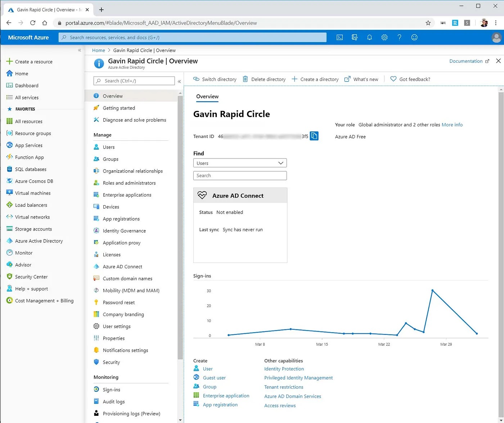
Task: Click the resource menu vertical scrollbar
Action: click(180, 227)
